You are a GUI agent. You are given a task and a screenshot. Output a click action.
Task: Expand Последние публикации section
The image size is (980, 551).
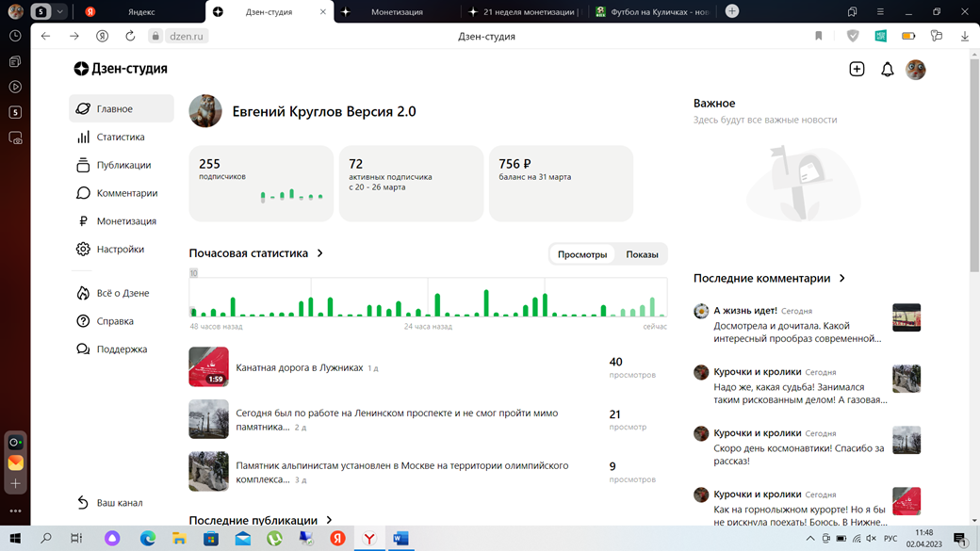click(261, 520)
